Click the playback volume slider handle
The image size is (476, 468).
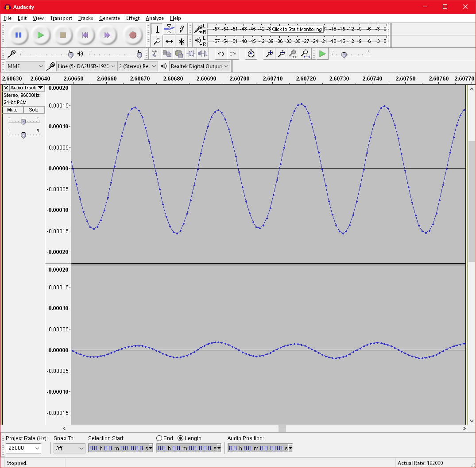[x=139, y=54]
